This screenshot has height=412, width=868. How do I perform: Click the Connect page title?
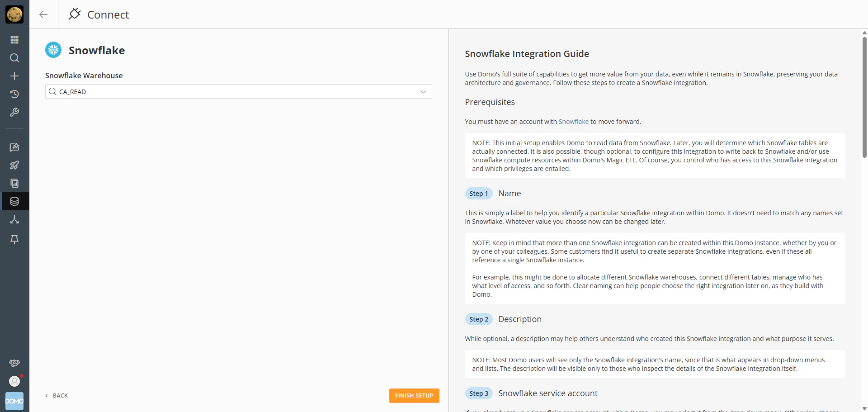pyautogui.click(x=108, y=15)
